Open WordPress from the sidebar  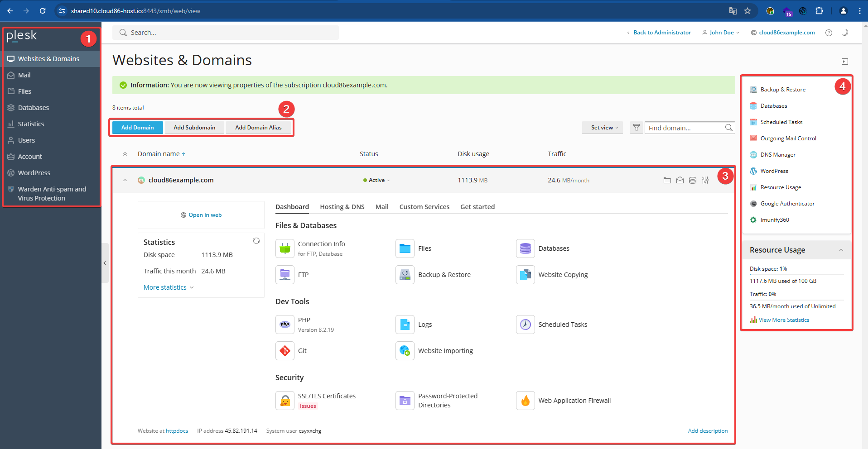(34, 172)
